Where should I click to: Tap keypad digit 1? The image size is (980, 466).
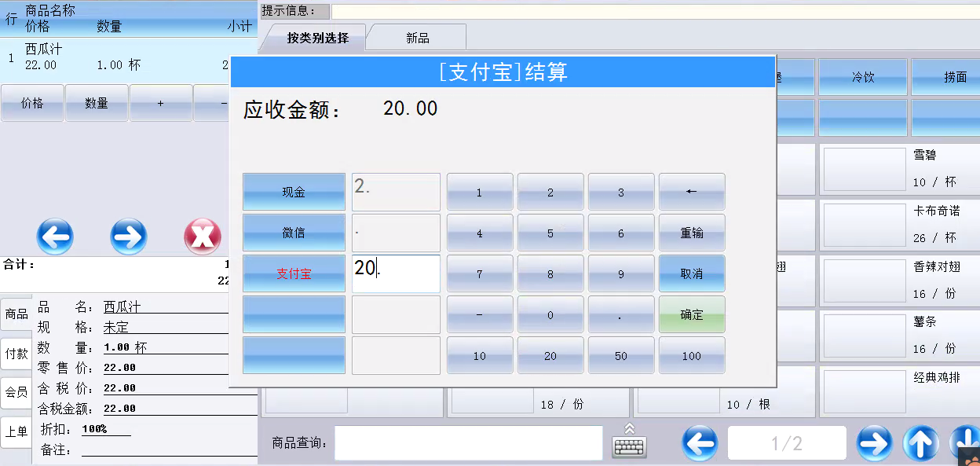(480, 192)
